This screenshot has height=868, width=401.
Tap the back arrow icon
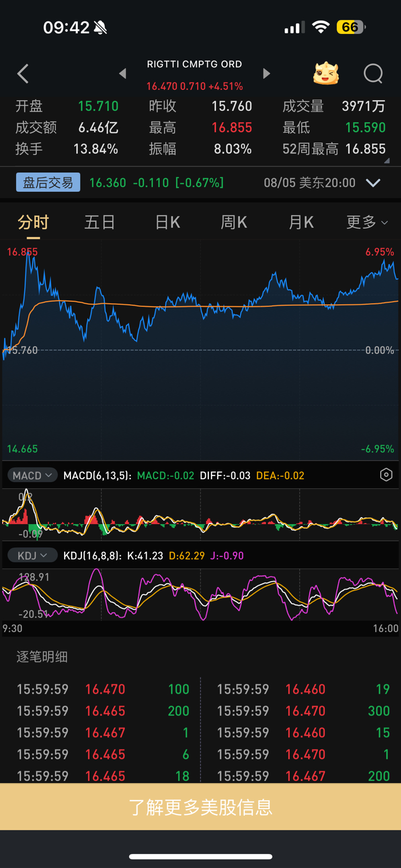pyautogui.click(x=23, y=74)
